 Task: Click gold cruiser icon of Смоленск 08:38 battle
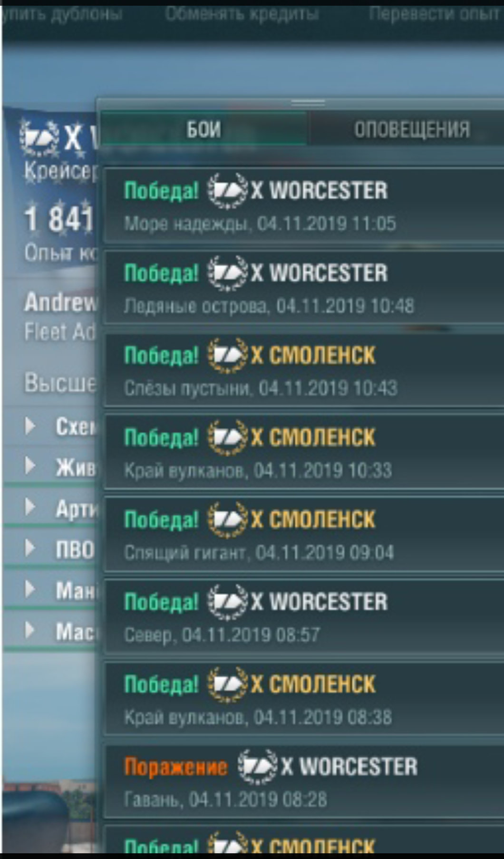[x=228, y=685]
